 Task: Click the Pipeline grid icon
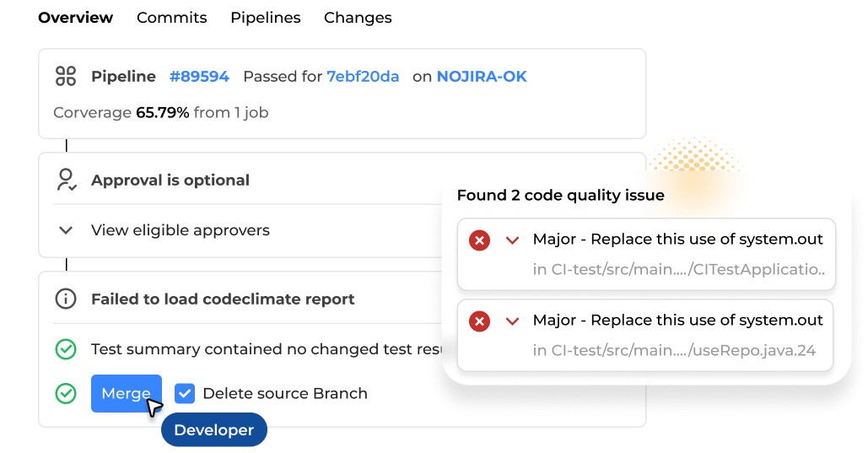click(x=66, y=76)
